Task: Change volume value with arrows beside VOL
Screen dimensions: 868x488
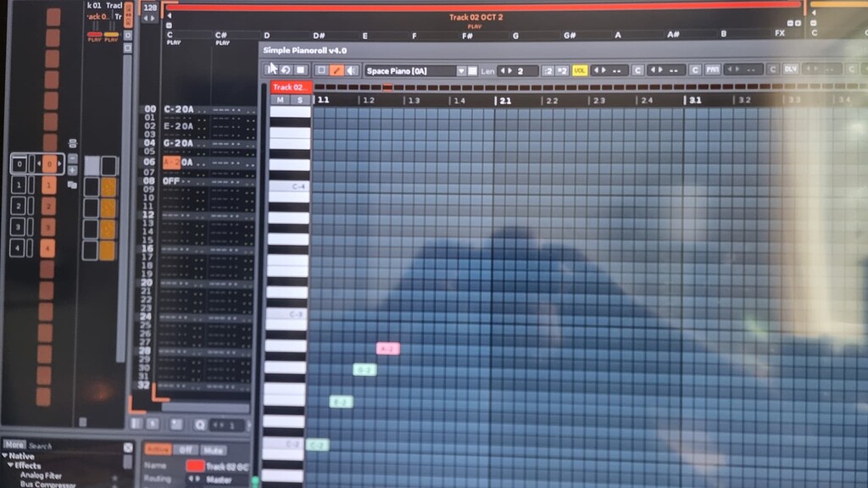Action: [x=599, y=70]
